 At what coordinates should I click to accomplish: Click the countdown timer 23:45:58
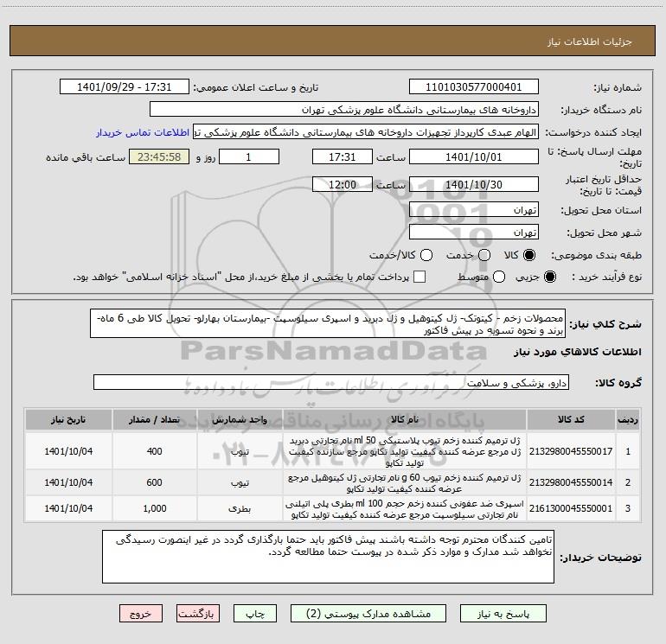(x=159, y=156)
